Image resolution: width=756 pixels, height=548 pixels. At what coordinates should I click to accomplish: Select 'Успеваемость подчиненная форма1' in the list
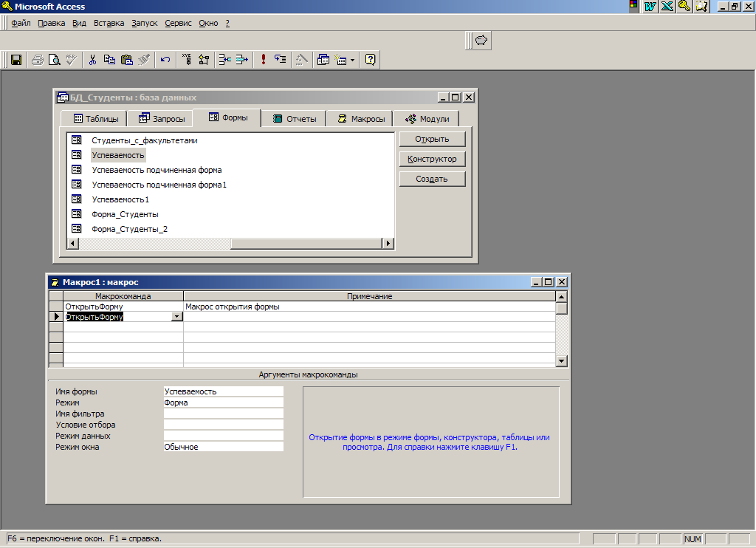tap(159, 185)
